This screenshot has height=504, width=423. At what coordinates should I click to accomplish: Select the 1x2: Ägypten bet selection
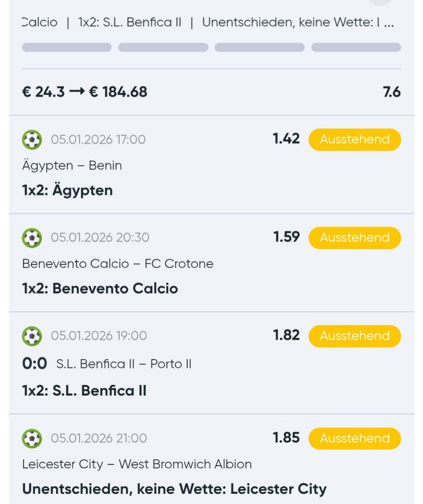(67, 190)
